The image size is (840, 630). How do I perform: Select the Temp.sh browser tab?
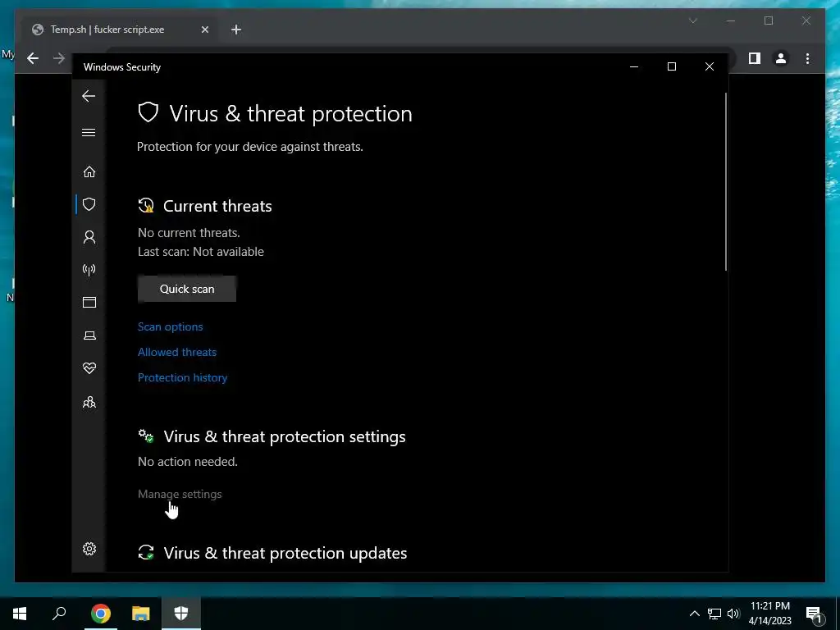[x=118, y=30]
